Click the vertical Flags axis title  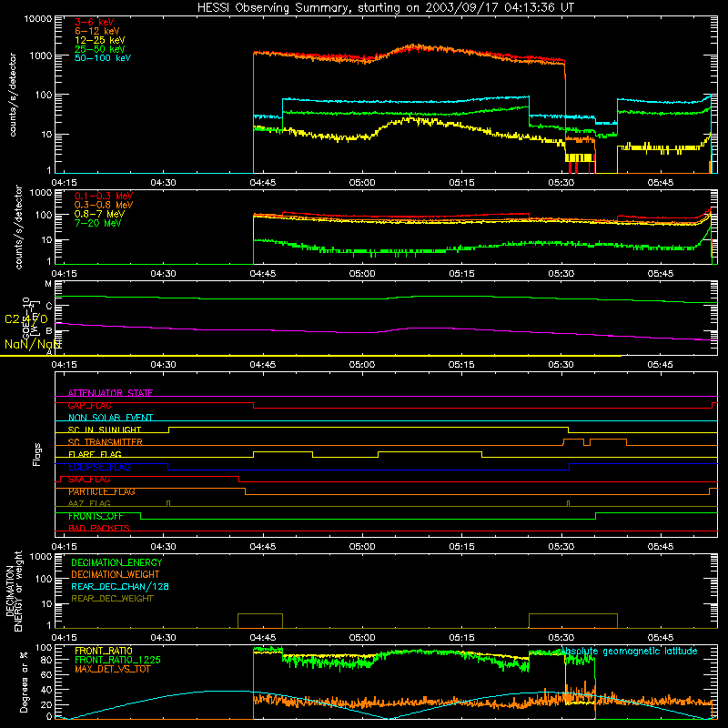coord(36,454)
